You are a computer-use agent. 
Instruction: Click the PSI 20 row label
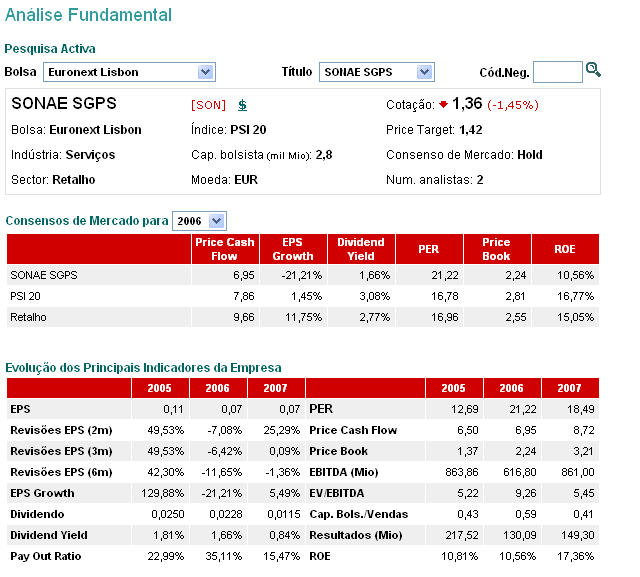pyautogui.click(x=27, y=295)
